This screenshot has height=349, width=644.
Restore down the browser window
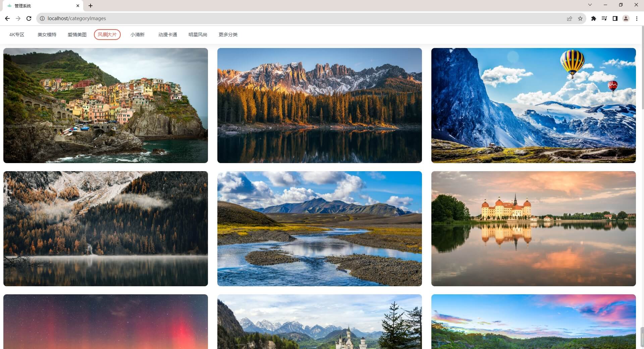pyautogui.click(x=621, y=5)
